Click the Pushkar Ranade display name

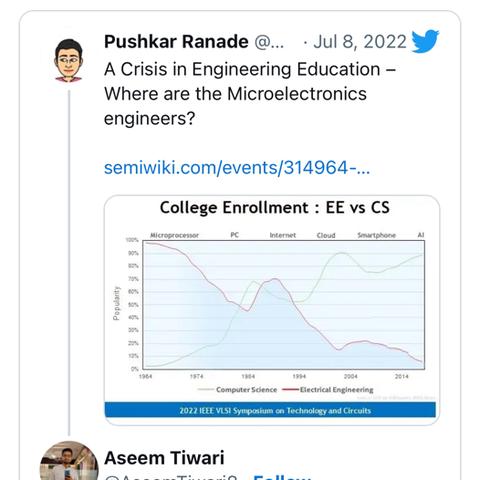click(176, 42)
